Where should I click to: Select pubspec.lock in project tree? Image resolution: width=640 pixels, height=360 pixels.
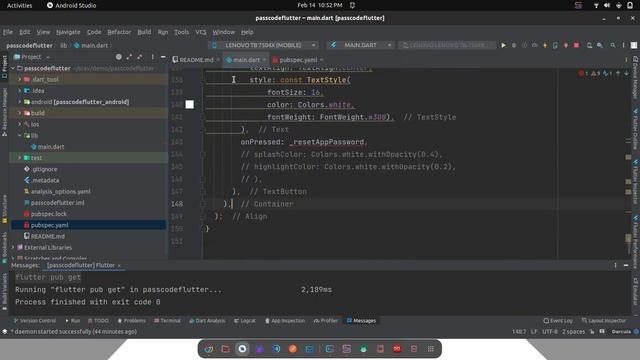[x=45, y=214]
